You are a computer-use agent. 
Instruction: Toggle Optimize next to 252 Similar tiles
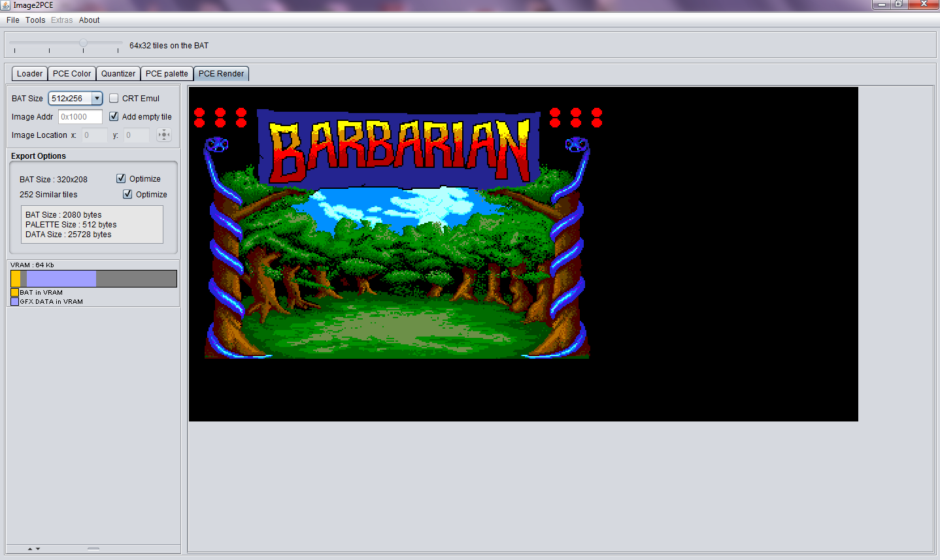point(127,194)
